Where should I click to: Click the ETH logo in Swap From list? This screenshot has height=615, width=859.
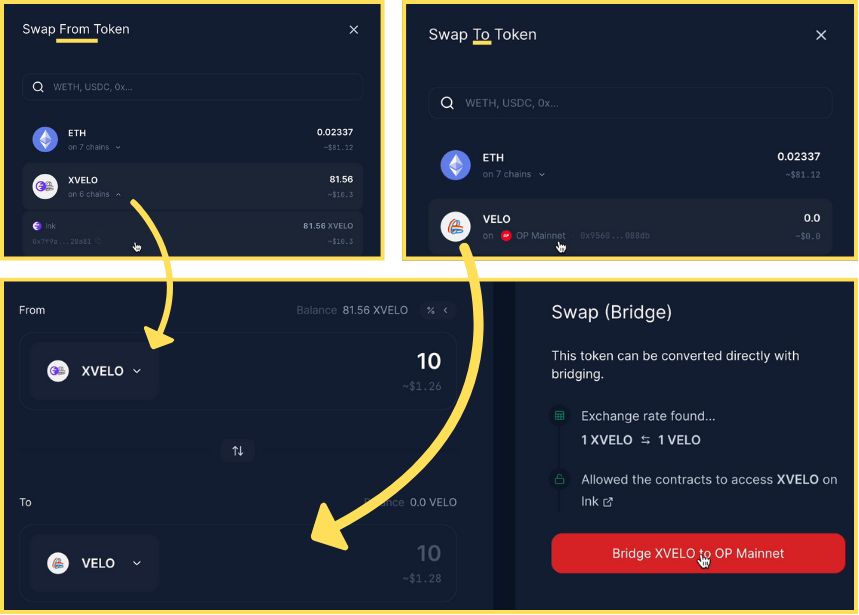point(45,139)
